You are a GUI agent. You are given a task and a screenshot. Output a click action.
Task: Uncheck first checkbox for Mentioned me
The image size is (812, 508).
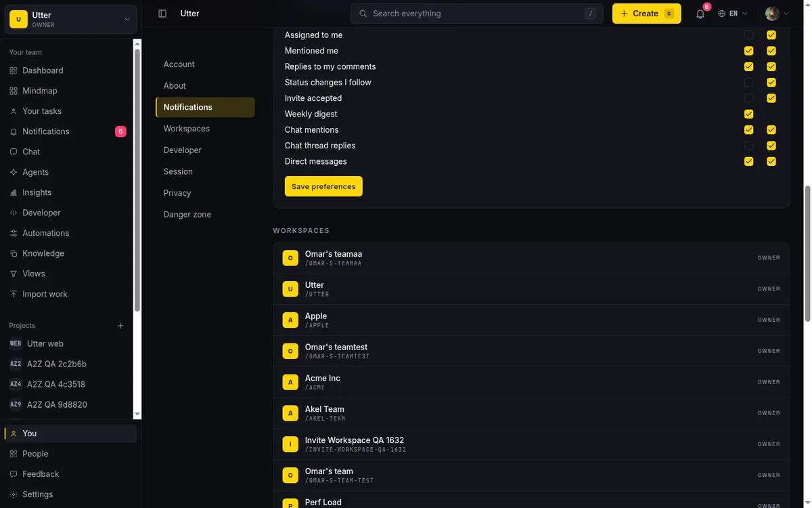coord(748,51)
